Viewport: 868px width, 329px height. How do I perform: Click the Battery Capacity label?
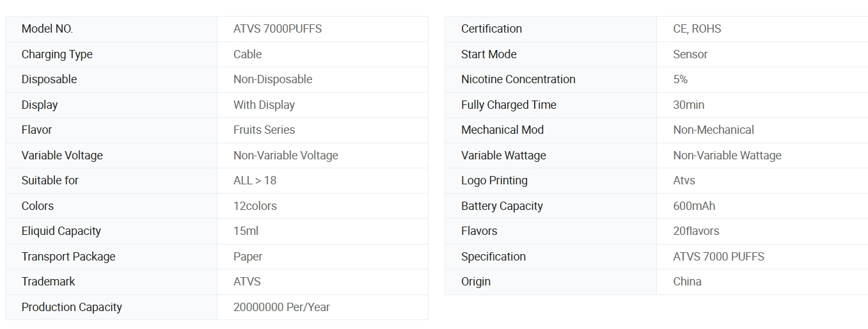(x=501, y=206)
